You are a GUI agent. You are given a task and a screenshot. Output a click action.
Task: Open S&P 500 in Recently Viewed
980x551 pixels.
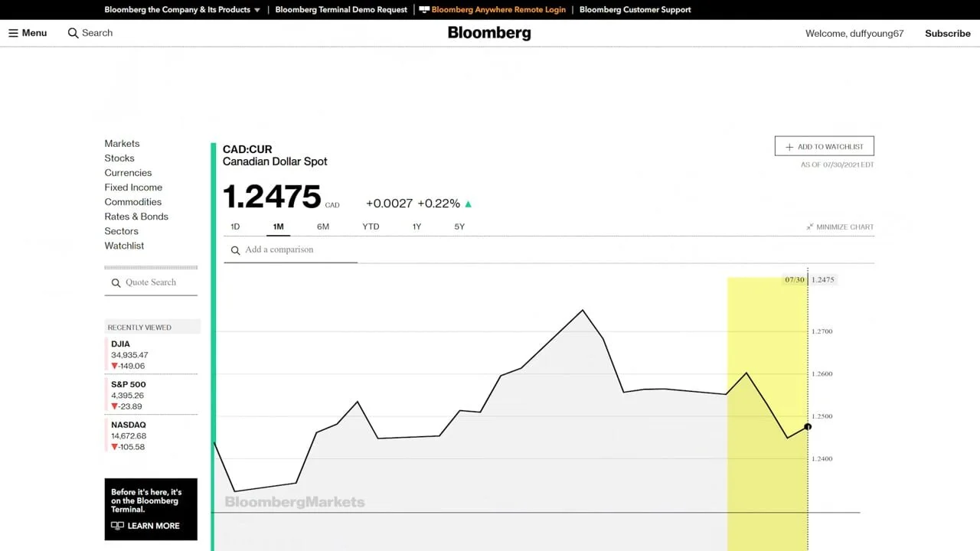pyautogui.click(x=128, y=385)
